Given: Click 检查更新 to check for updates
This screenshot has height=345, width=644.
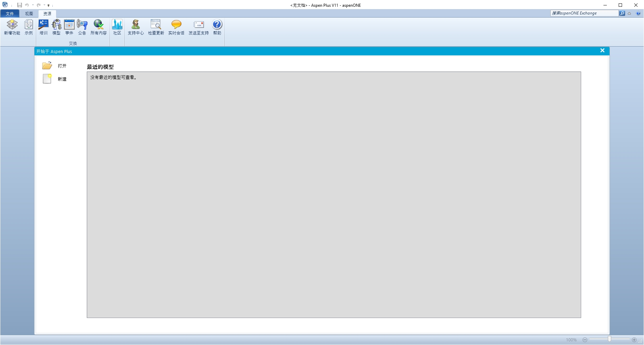Looking at the screenshot, I should coord(156,27).
